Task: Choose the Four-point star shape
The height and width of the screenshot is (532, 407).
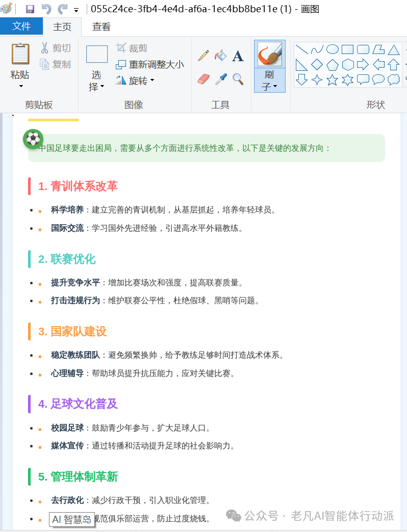Action: [x=317, y=80]
